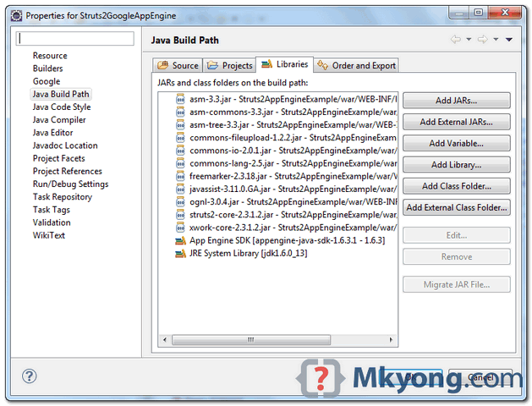This screenshot has width=532, height=406.
Task: Select App Engine SDK library entry text
Action: click(x=288, y=241)
